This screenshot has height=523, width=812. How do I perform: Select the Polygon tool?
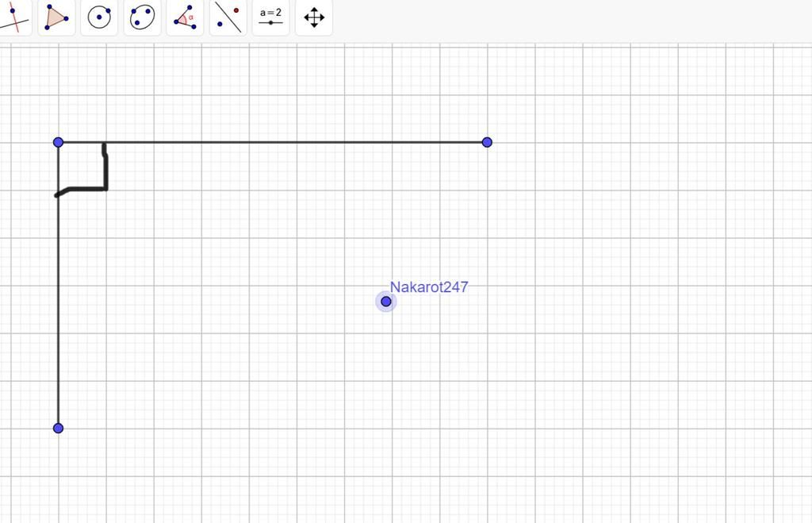[x=56, y=17]
